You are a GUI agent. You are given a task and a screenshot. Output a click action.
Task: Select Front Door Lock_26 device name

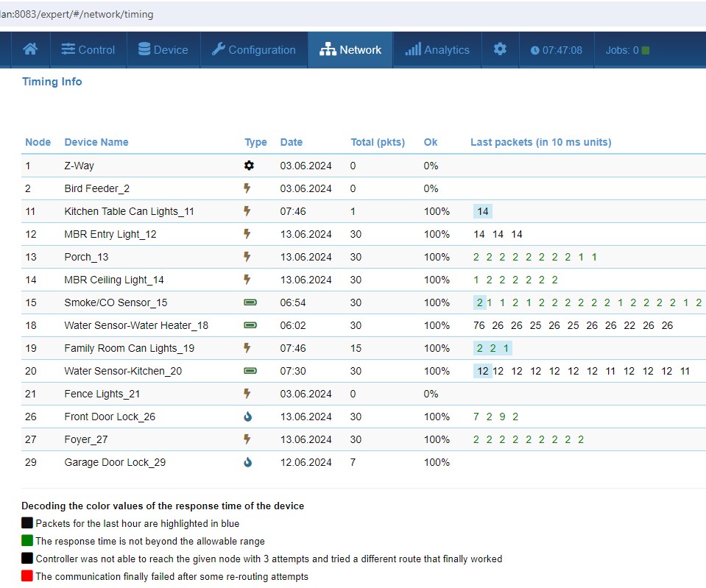(x=110, y=417)
